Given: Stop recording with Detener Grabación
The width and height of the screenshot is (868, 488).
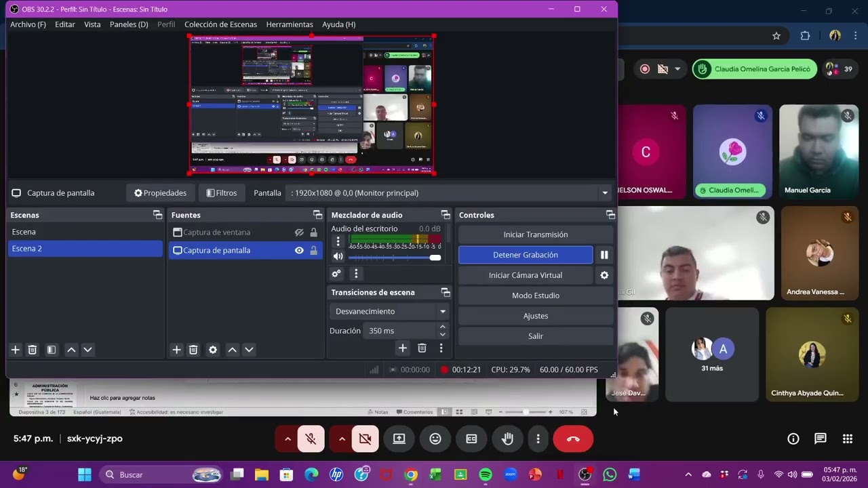Looking at the screenshot, I should coord(526,255).
